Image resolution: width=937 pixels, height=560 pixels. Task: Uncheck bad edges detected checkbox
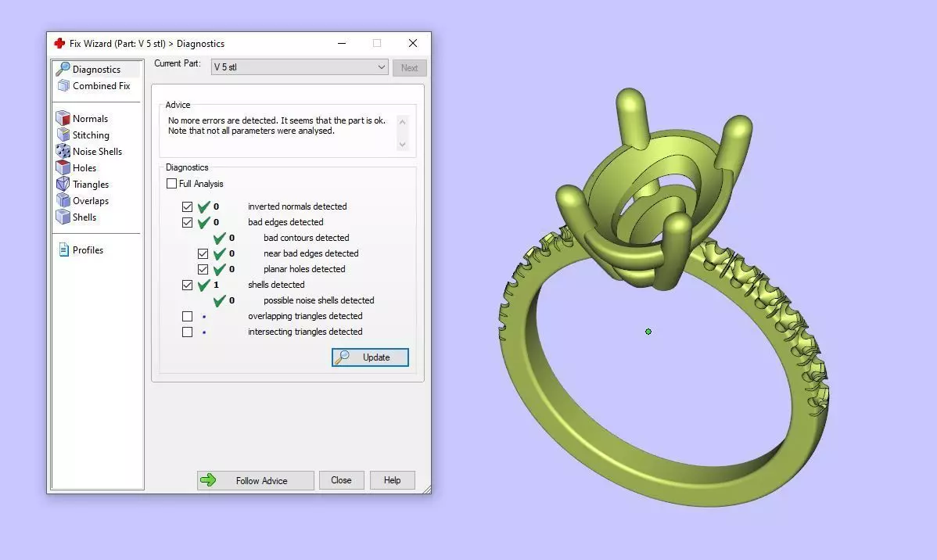tap(187, 222)
